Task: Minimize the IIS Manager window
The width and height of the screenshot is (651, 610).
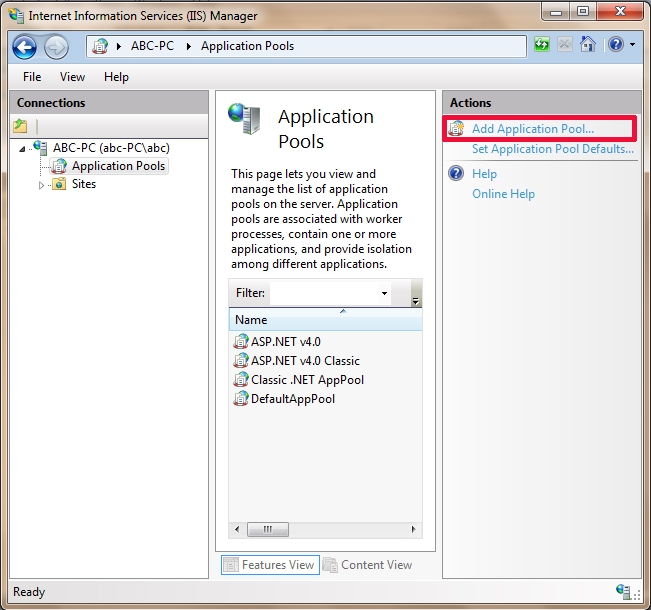Action: (x=556, y=12)
